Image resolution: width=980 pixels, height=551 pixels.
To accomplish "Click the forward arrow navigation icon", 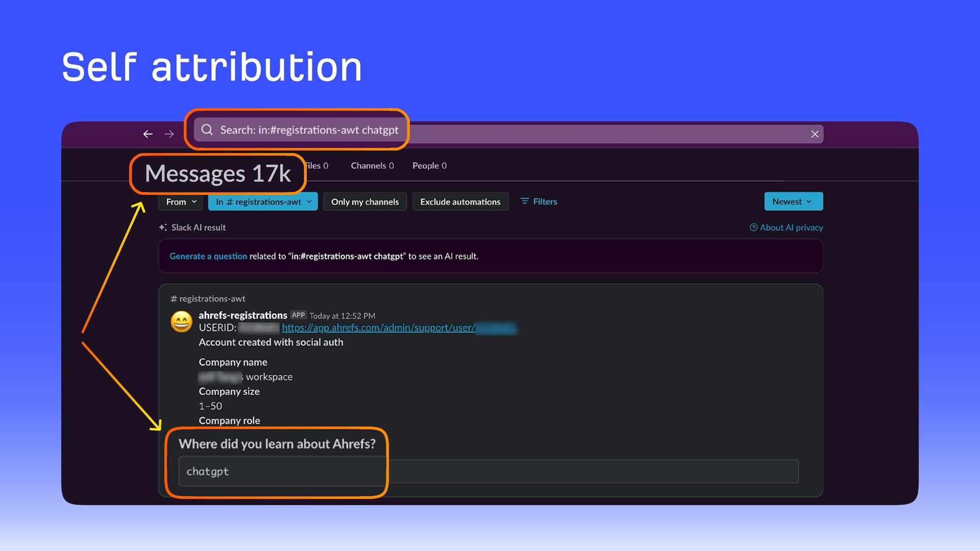I will (169, 134).
